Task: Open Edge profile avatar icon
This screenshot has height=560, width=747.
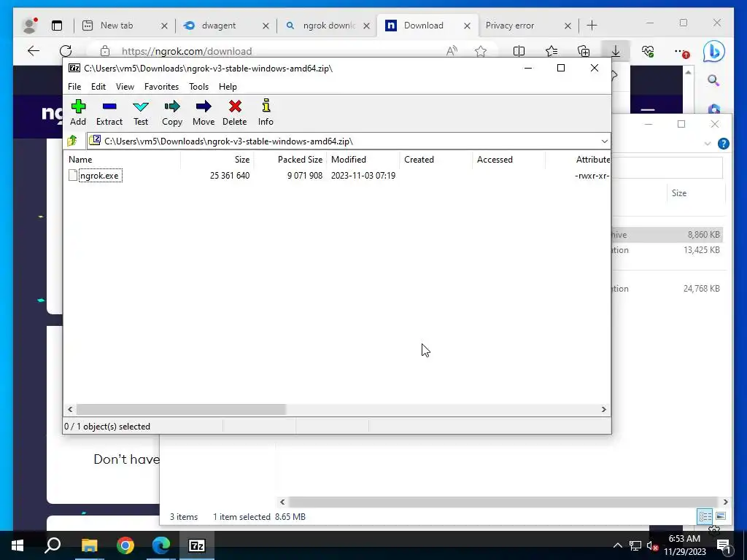Action: (x=29, y=26)
